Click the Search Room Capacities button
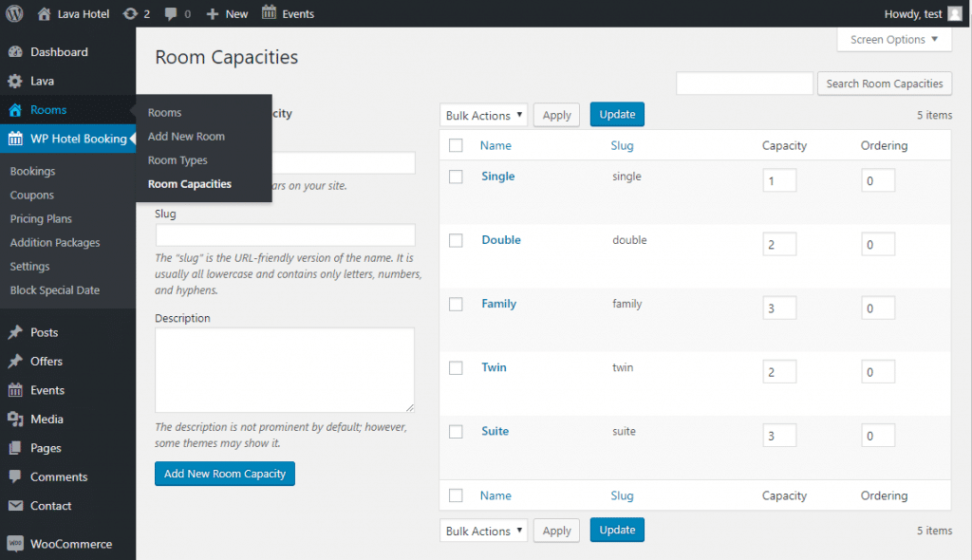972x560 pixels. click(x=884, y=84)
